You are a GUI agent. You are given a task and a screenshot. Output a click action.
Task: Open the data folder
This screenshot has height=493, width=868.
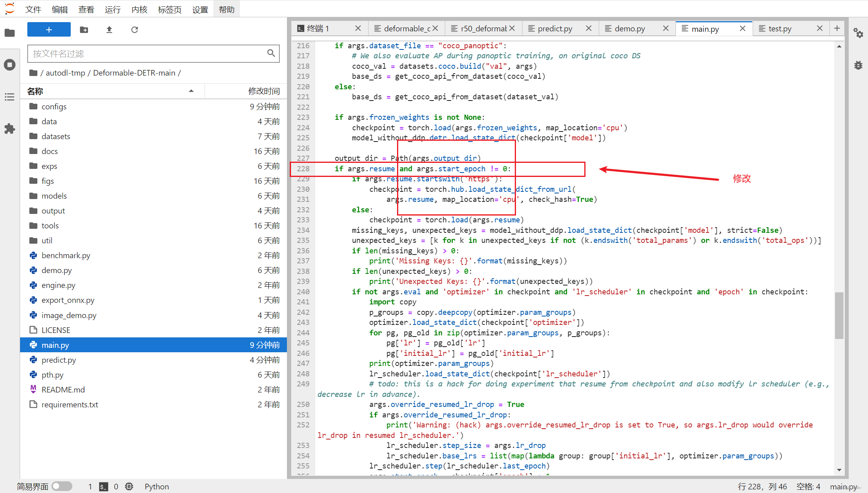[x=154, y=121]
